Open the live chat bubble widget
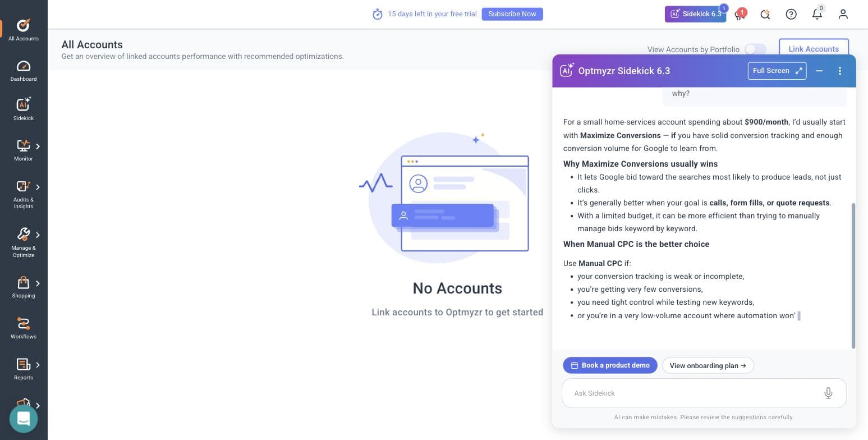868x440 pixels. coord(24,419)
